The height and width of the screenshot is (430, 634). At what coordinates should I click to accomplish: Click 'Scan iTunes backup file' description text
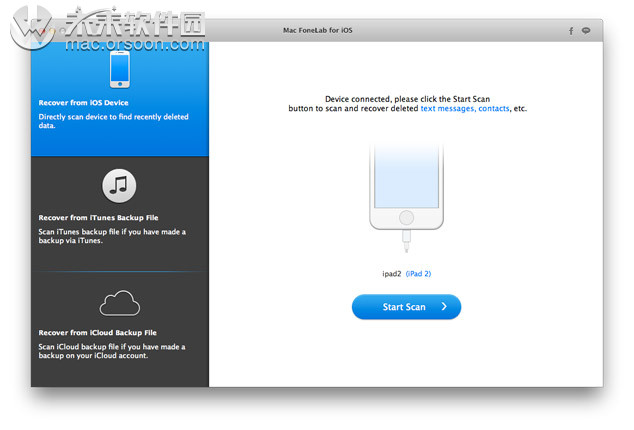(x=112, y=236)
